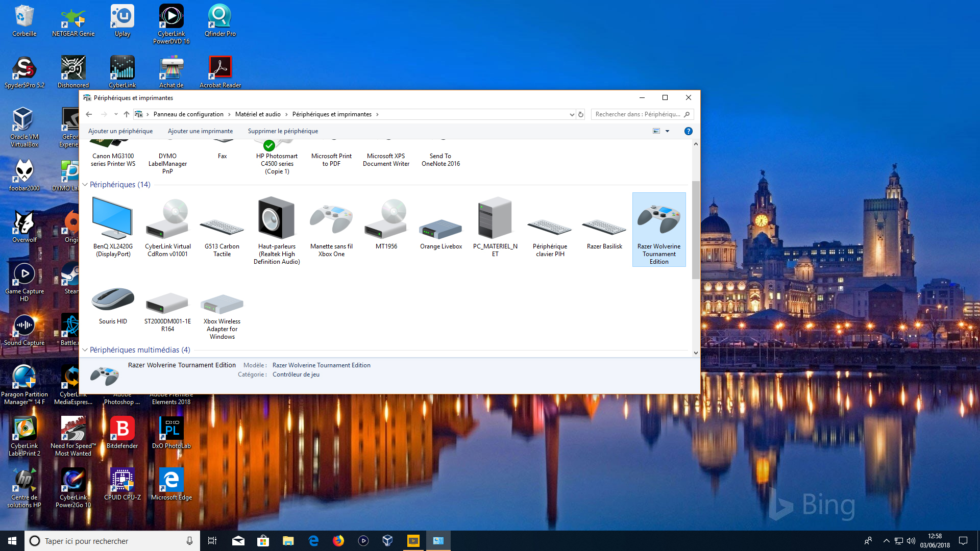The width and height of the screenshot is (980, 551).
Task: Open the help question mark button
Action: [688, 131]
